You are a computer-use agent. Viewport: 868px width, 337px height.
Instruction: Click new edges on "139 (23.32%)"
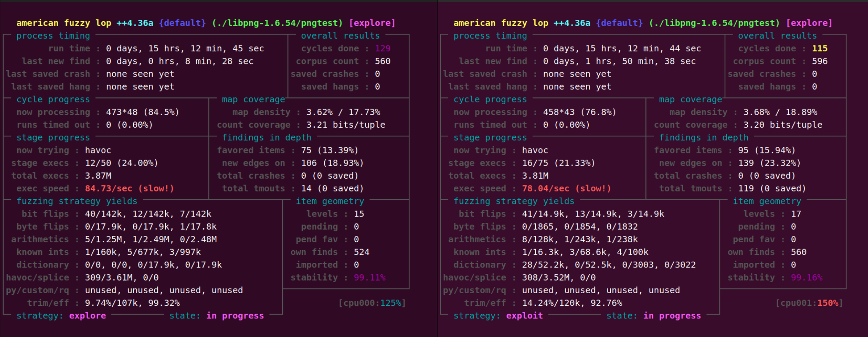[769, 163]
